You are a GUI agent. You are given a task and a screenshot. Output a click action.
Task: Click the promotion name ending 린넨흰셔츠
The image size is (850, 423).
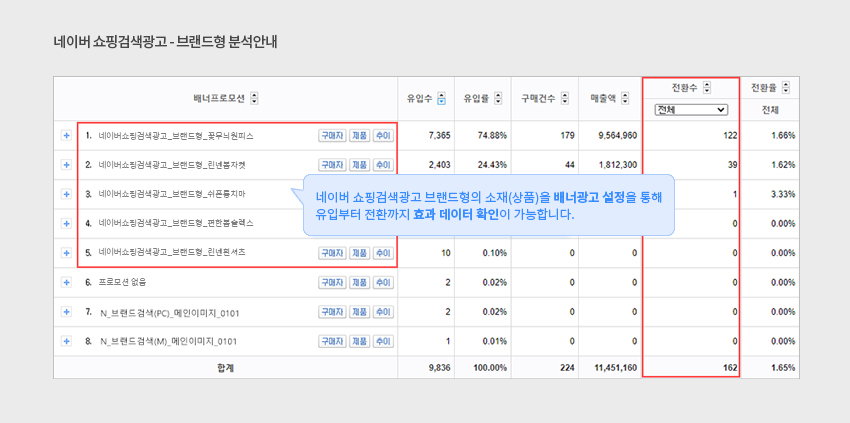click(x=172, y=253)
